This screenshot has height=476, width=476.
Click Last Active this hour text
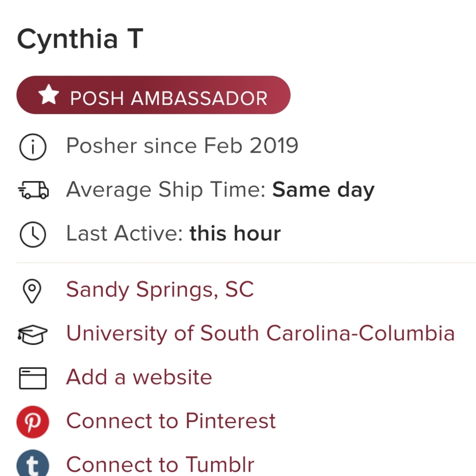173,234
